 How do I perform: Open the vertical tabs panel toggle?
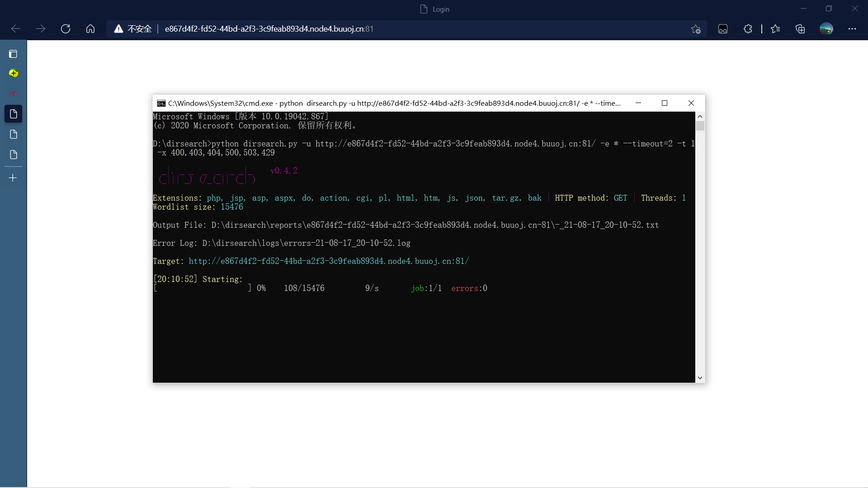coord(13,54)
